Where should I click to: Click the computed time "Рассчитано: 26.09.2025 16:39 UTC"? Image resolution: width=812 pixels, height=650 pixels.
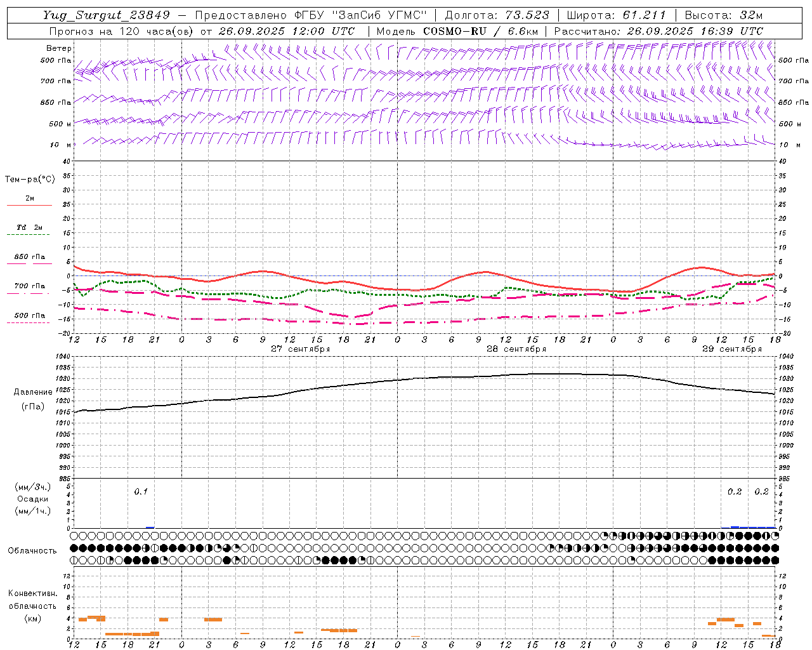658,31
